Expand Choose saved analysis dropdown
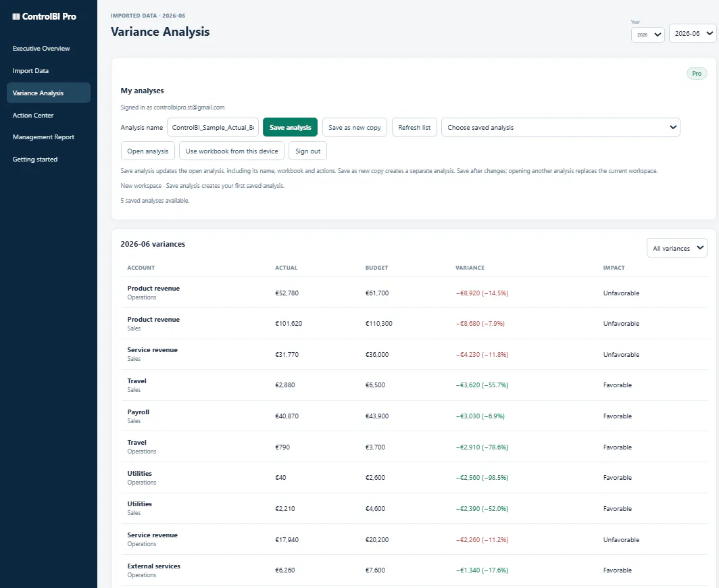The width and height of the screenshot is (719, 588). click(560, 128)
